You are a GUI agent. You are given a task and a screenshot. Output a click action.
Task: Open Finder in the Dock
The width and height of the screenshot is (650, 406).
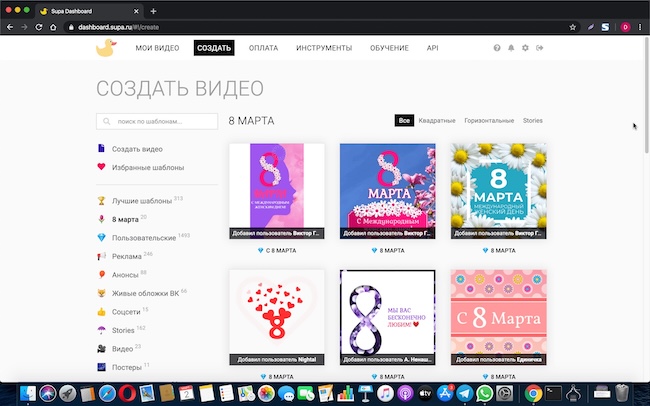point(28,393)
